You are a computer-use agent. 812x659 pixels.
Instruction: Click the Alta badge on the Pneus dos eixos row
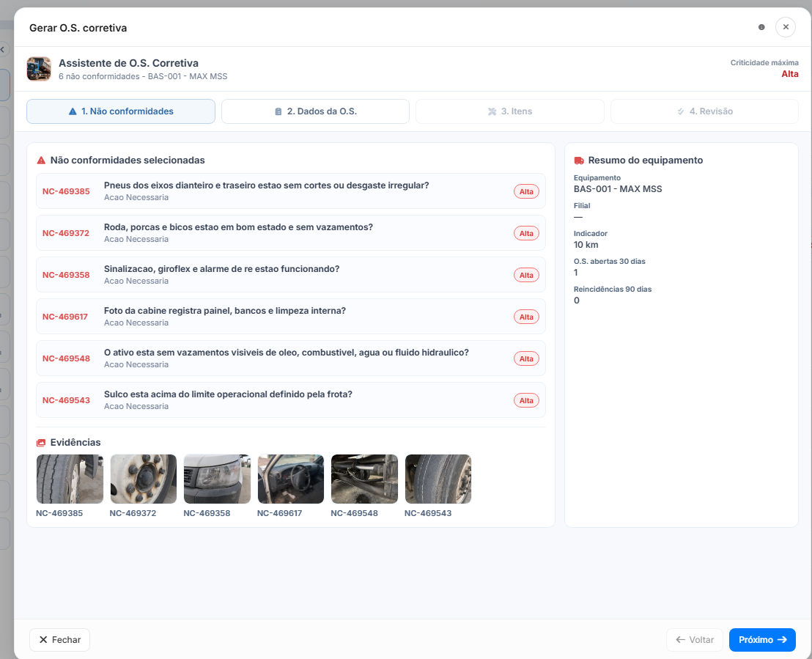526,192
